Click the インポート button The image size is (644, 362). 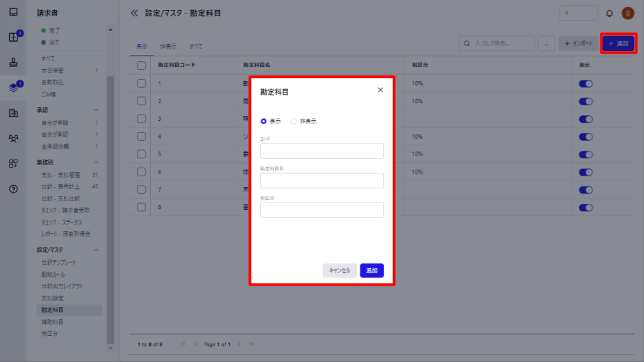pos(579,44)
